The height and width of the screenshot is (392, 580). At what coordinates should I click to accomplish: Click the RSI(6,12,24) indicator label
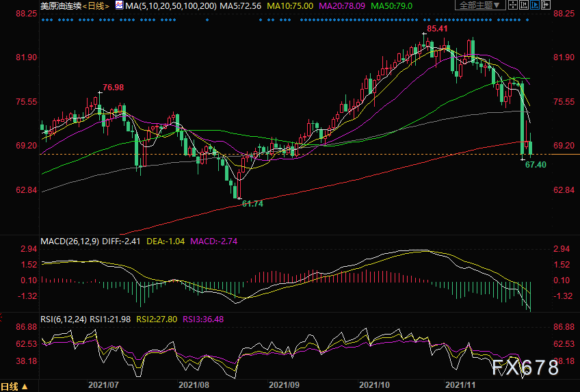click(64, 319)
